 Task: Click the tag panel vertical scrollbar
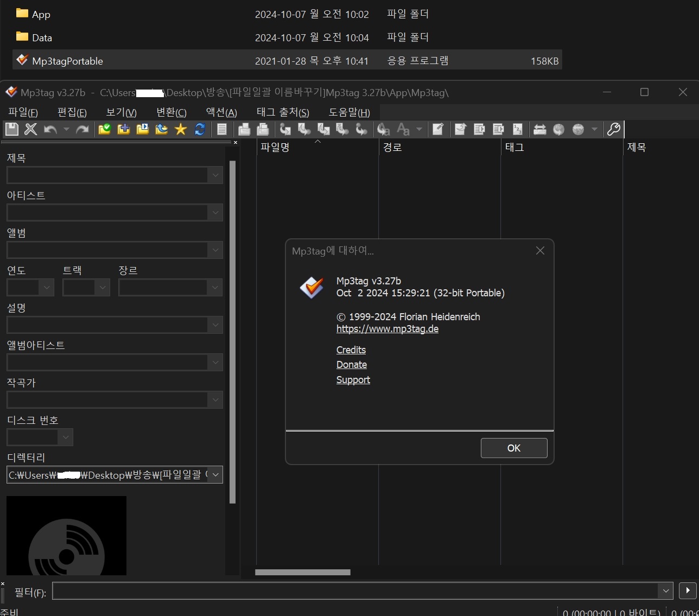point(233,332)
